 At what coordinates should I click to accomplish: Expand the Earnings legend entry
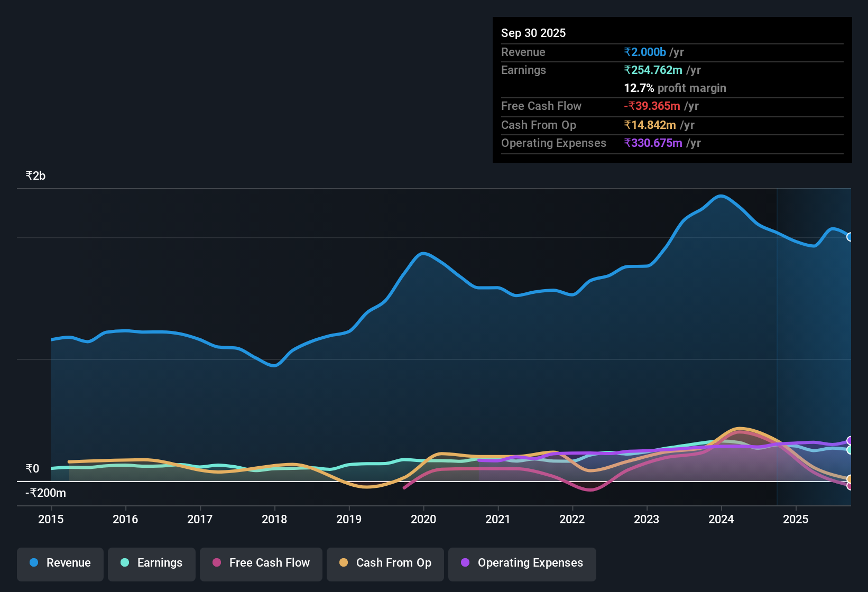pyautogui.click(x=152, y=563)
